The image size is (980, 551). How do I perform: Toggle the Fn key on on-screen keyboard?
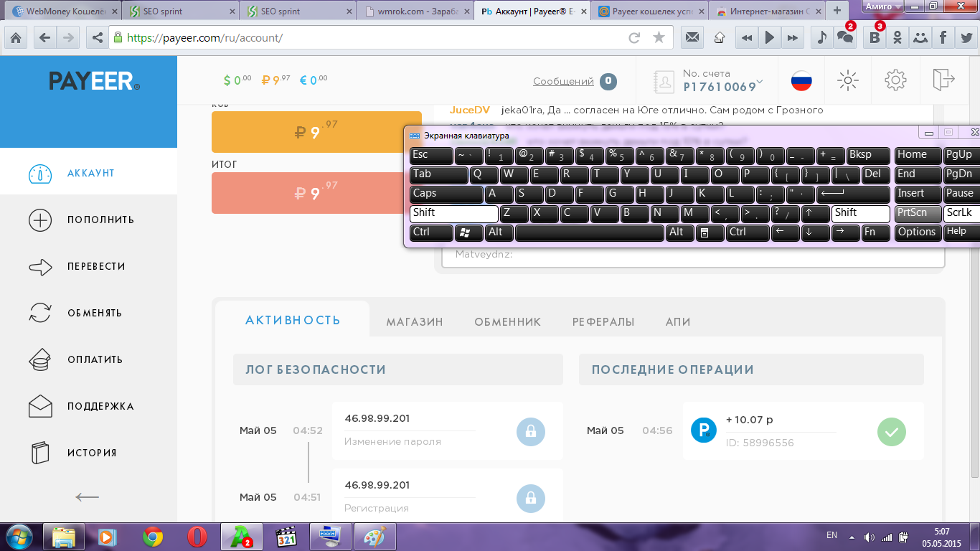875,232
